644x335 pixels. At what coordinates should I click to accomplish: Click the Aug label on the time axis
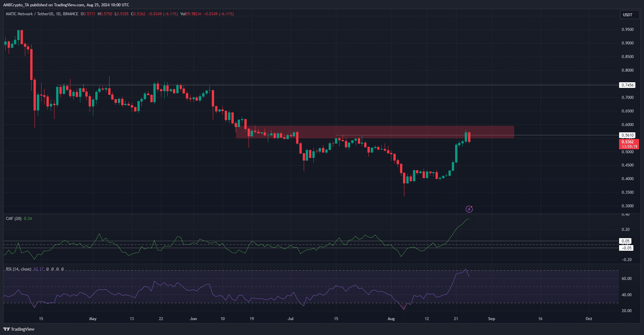(x=391, y=319)
